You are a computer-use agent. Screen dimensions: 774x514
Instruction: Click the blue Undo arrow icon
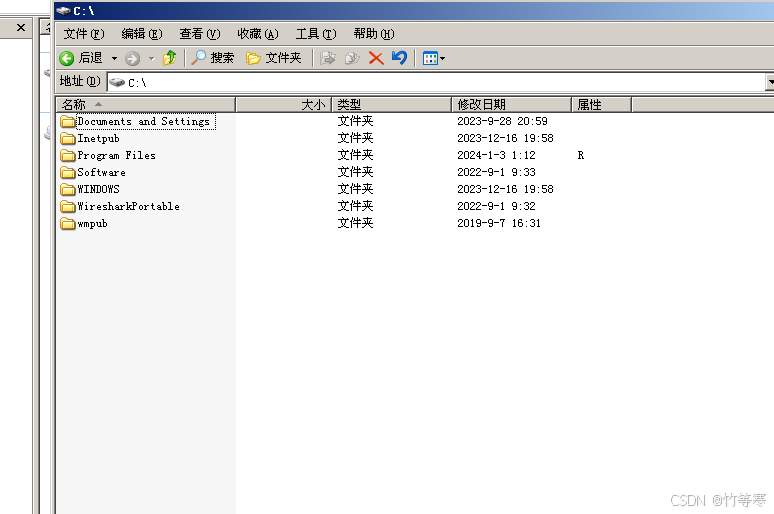tap(399, 58)
